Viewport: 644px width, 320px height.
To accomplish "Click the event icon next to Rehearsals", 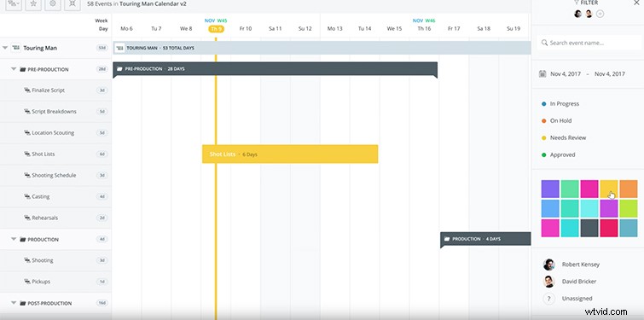I will tap(27, 218).
